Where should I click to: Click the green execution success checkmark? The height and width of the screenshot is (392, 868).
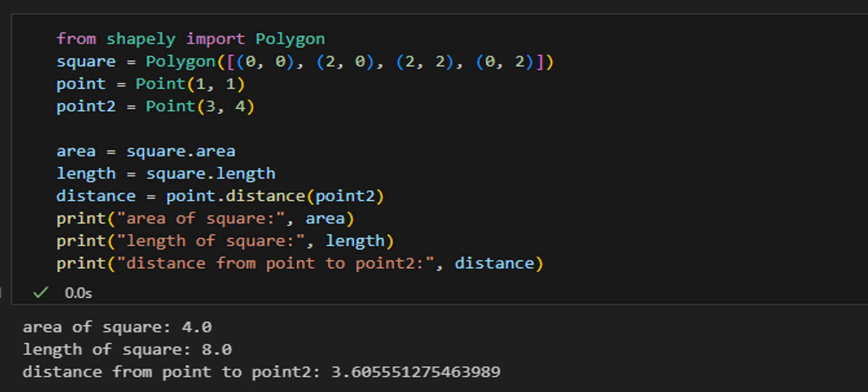41,292
